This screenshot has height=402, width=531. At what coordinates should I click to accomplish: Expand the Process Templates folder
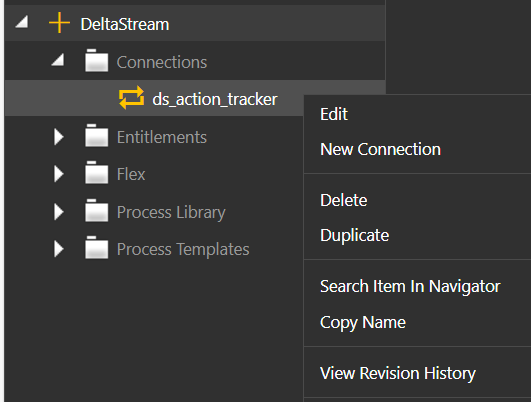[x=59, y=249]
